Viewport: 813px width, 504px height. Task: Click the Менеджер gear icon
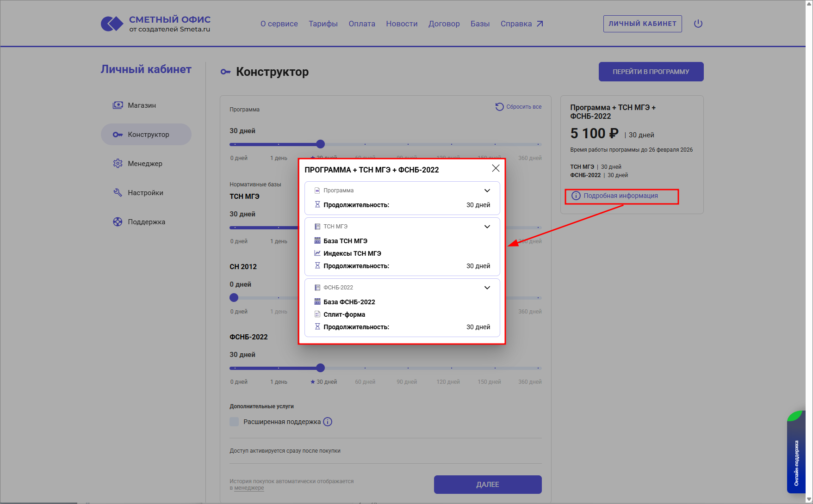(x=118, y=164)
